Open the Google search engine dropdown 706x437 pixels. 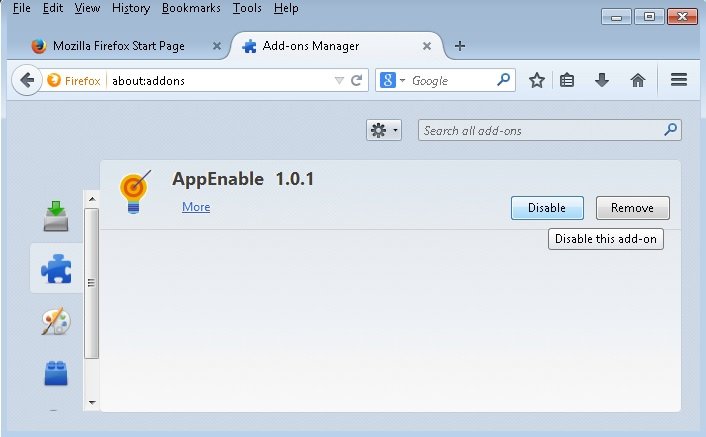[391, 81]
